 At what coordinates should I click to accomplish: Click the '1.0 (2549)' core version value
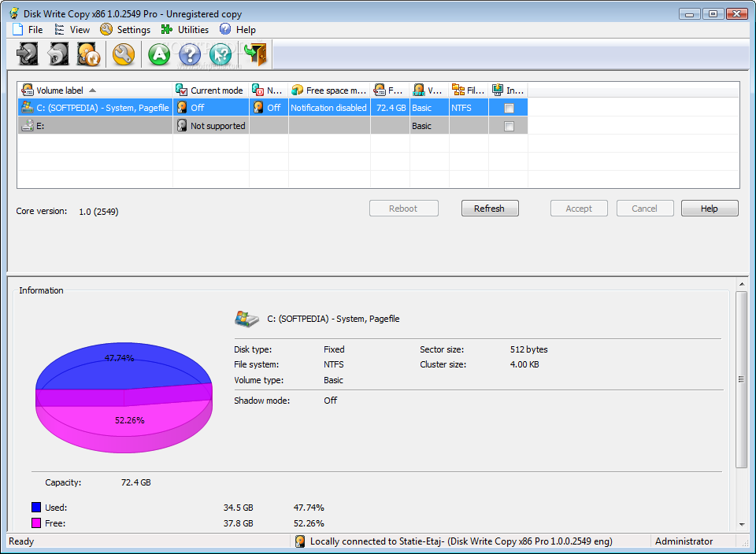click(x=99, y=212)
